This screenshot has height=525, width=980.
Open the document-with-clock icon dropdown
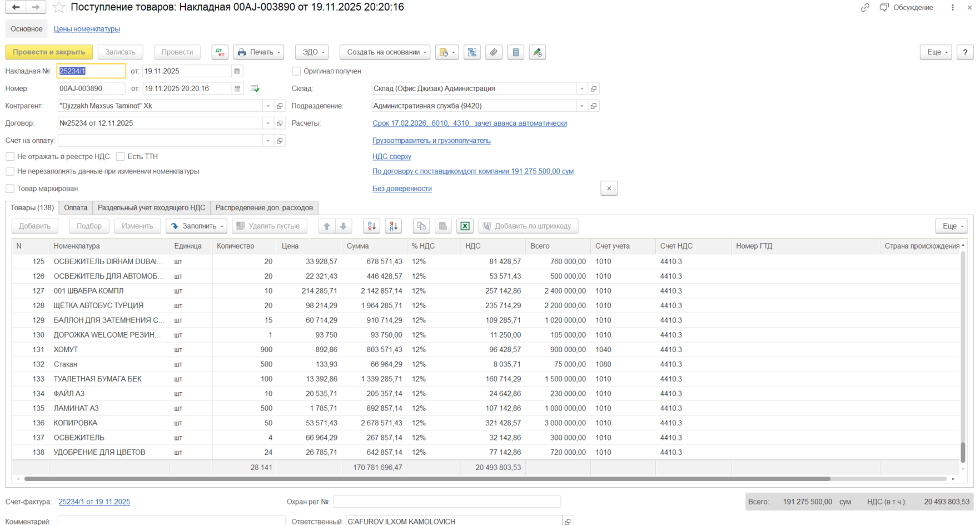[447, 52]
